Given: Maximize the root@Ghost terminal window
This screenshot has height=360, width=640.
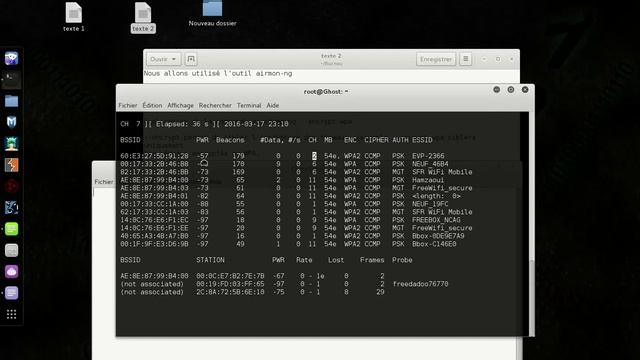Looking at the screenshot, I should [511, 90].
